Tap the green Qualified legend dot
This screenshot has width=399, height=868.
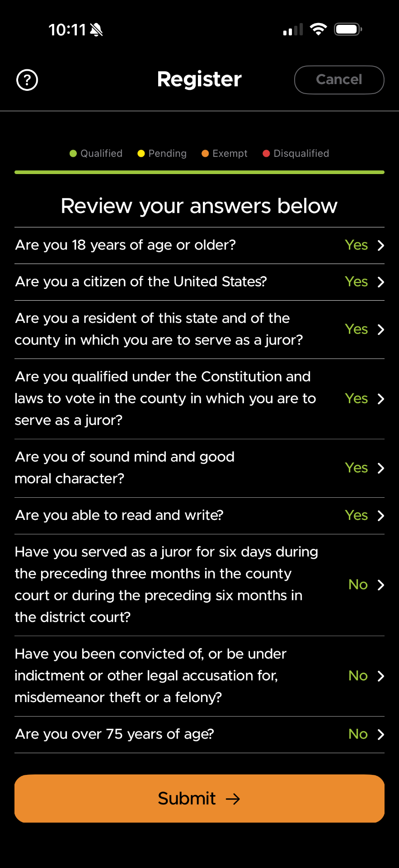[73, 154]
